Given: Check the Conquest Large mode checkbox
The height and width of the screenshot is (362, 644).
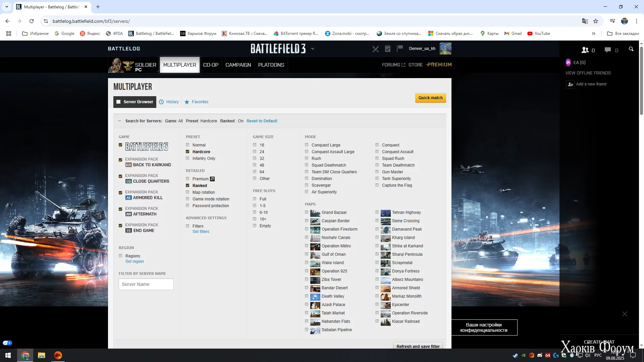Looking at the screenshot, I should pos(307,145).
